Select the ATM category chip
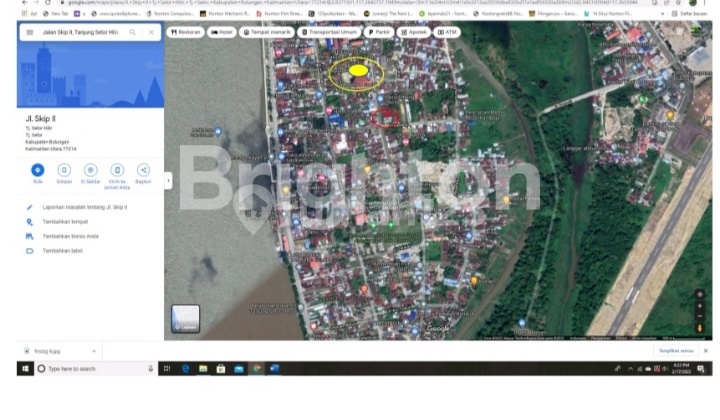The width and height of the screenshot is (720, 420). pyautogui.click(x=447, y=32)
